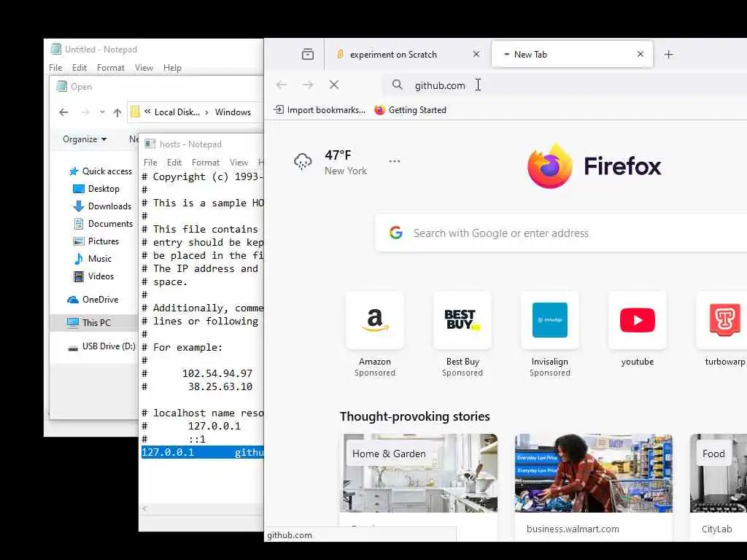Click the Firefox forward arrow

[308, 85]
